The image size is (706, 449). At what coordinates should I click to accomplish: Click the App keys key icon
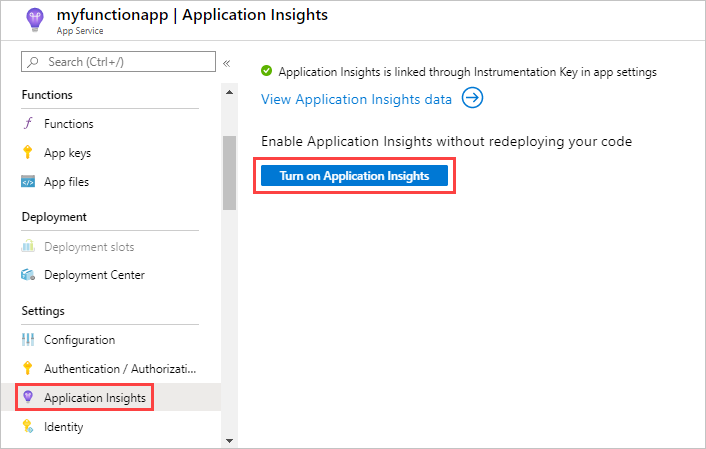click(28, 153)
